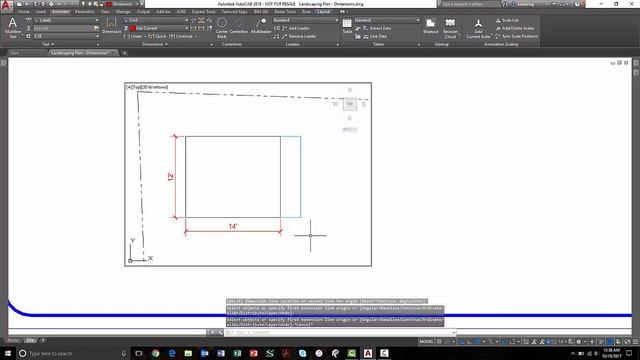Select the Dimension tool

(111, 25)
